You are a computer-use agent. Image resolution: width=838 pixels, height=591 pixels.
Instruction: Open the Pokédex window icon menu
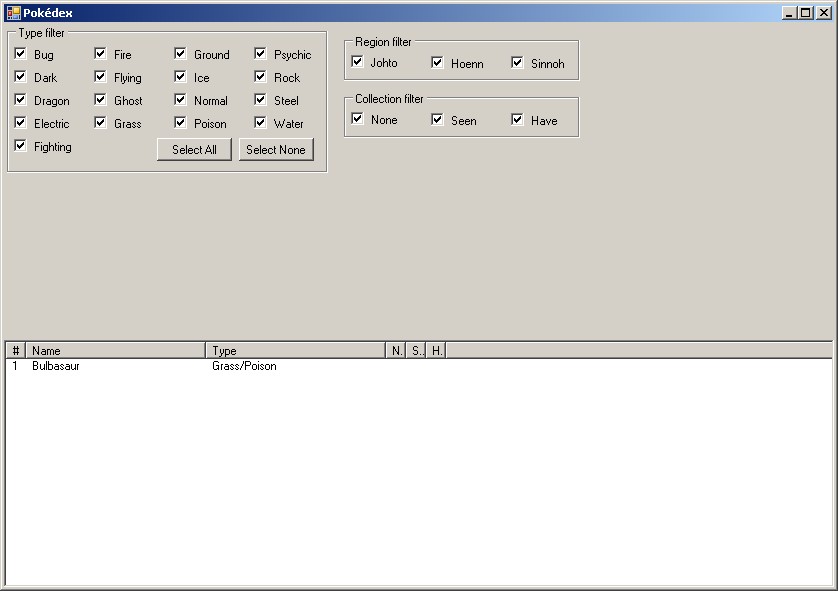coord(13,13)
